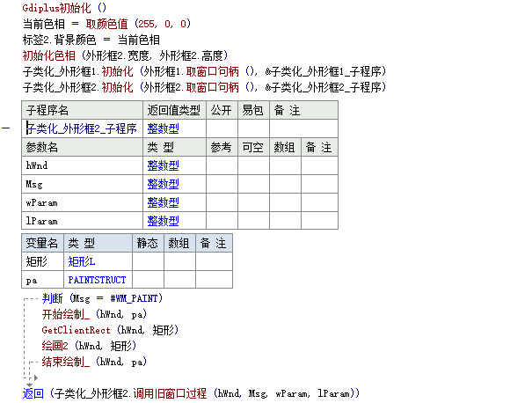Edit the subroutine name 子类化_外形框2_子程序 cell
Image resolution: width=532 pixels, height=403 pixels.
[x=82, y=128]
